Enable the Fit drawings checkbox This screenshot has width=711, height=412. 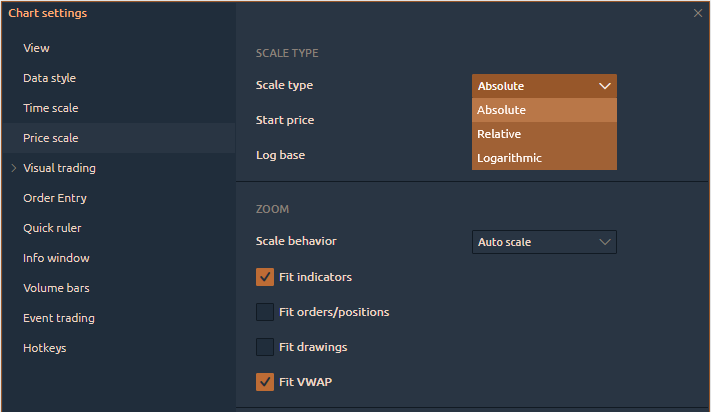point(265,347)
